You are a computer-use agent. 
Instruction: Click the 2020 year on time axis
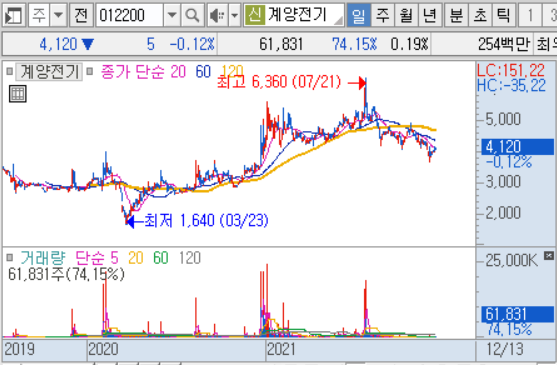[103, 349]
